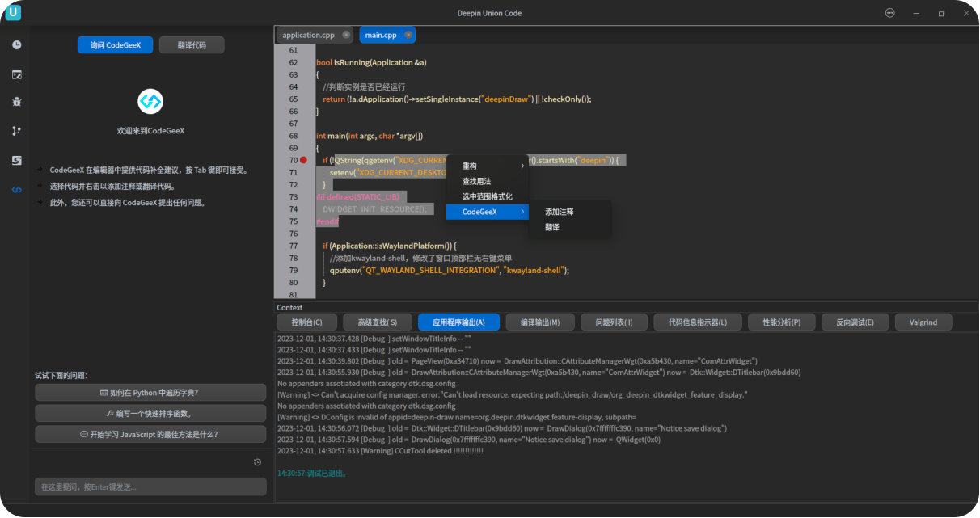Viewport: 980px width, 518px height.
Task: Toggle the breakpoint on line 70
Action: point(304,160)
